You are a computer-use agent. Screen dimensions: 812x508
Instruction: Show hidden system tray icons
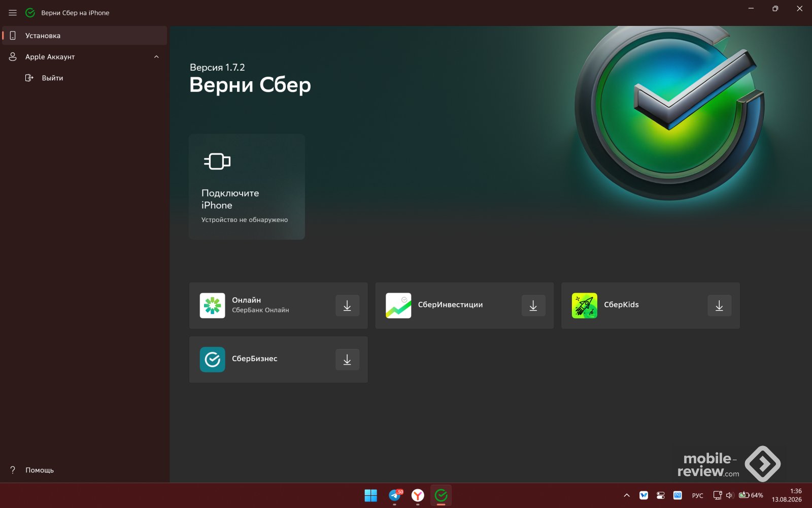point(627,495)
